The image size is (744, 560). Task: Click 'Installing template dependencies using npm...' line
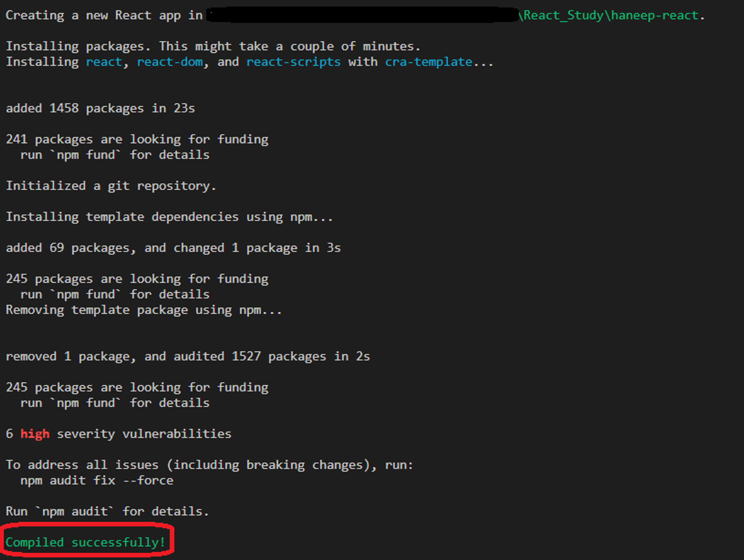point(169,217)
